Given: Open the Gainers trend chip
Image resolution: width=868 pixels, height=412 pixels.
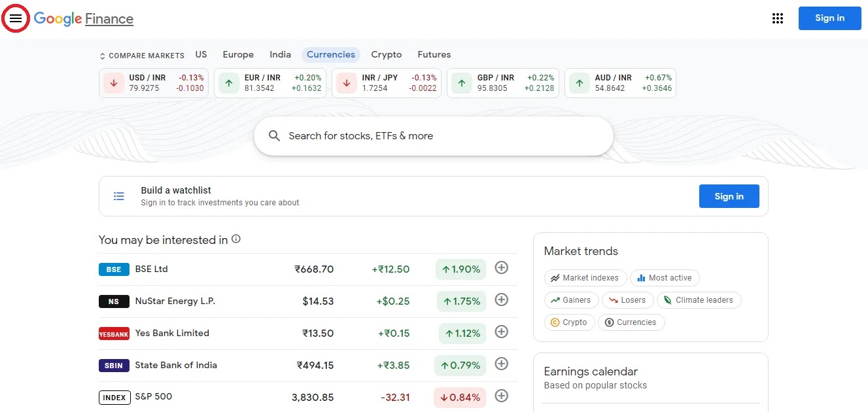Looking at the screenshot, I should [571, 300].
